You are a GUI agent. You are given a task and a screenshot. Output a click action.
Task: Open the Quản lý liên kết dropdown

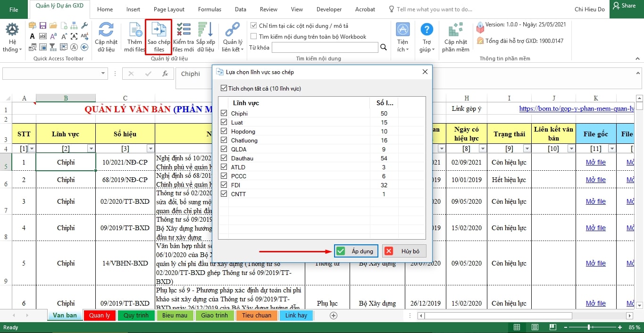(x=232, y=45)
